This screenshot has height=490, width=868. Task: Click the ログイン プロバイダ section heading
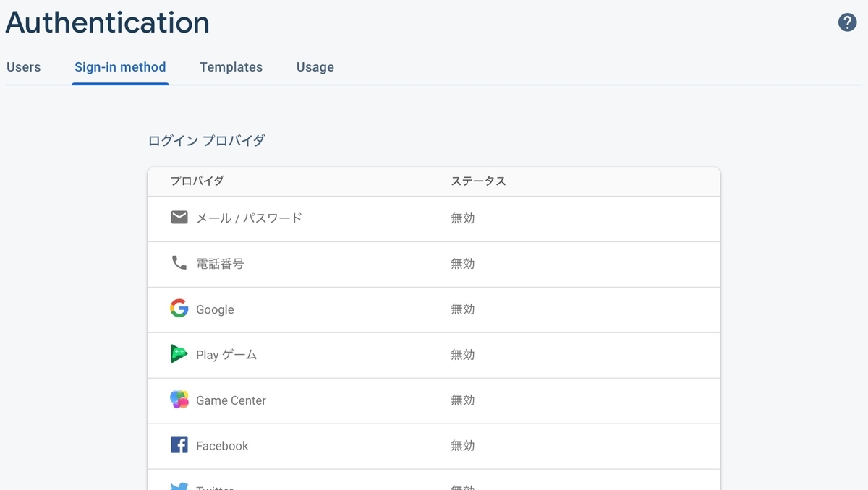206,141
